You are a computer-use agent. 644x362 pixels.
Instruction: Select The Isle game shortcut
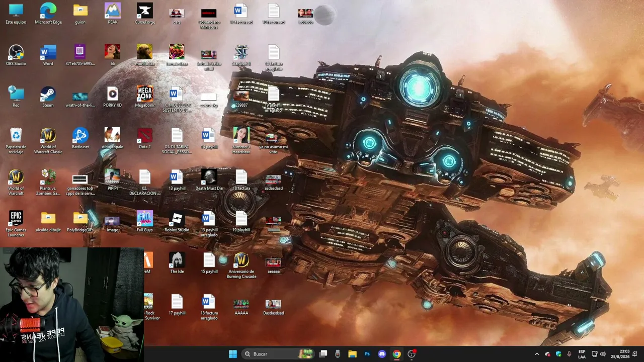(177, 263)
